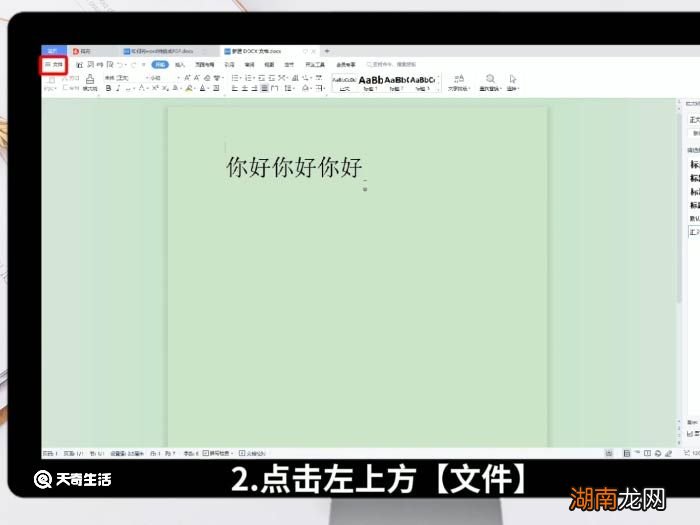The width and height of the screenshot is (700, 525).
Task: Apply the 正文 (Normal) style
Action: 344,83
